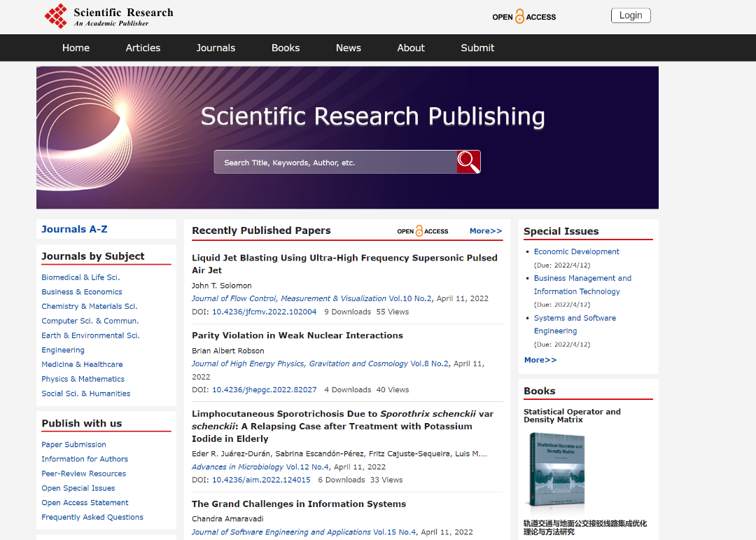Browse Chemistry & Materials Sci. journals
Image resolution: width=756 pixels, height=540 pixels.
pyautogui.click(x=89, y=307)
